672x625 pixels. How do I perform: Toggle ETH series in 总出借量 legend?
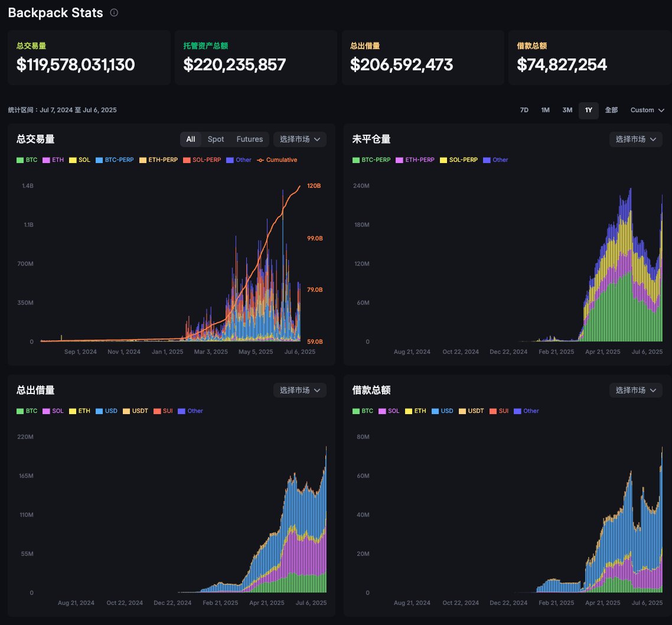[x=80, y=411]
